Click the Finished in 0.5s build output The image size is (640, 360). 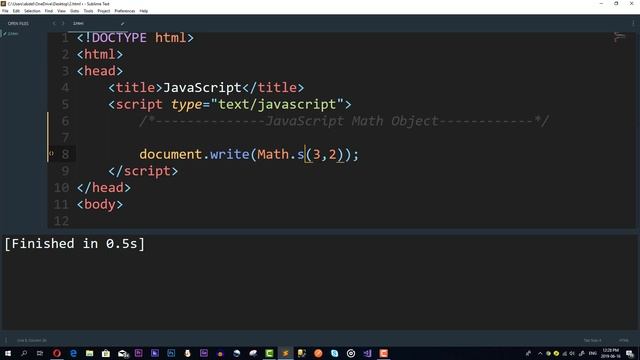(x=74, y=244)
